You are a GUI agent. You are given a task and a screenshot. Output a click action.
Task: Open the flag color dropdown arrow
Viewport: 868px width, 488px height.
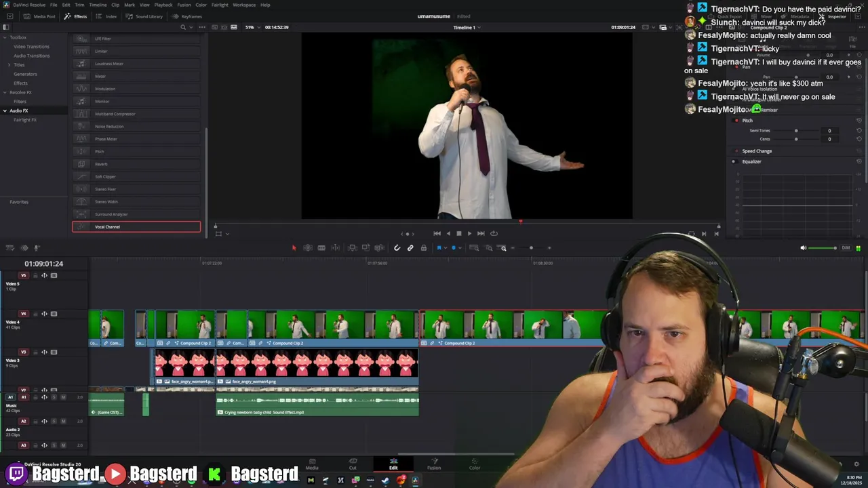[x=445, y=248]
